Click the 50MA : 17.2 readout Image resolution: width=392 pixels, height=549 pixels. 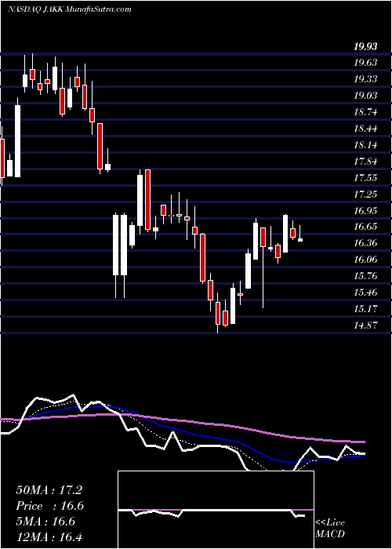point(49,490)
